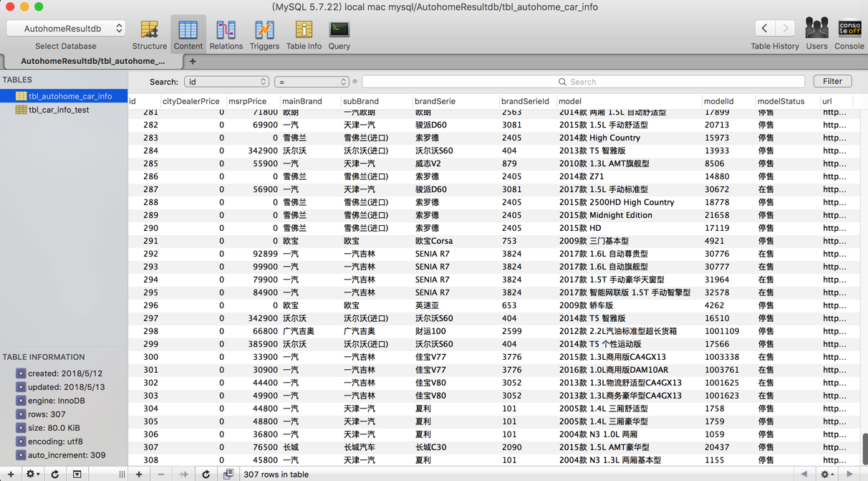Click the sidebar resize handle bars
The image size is (868, 481).
pyautogui.click(x=122, y=474)
